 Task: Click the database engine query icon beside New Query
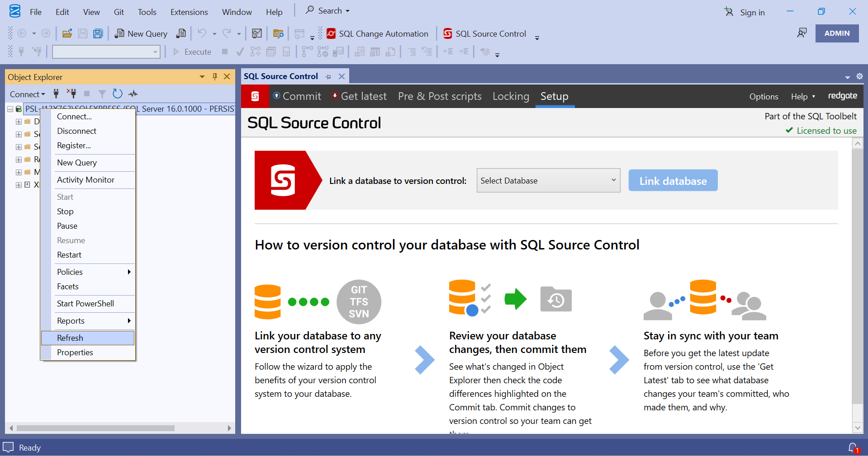pyautogui.click(x=181, y=33)
